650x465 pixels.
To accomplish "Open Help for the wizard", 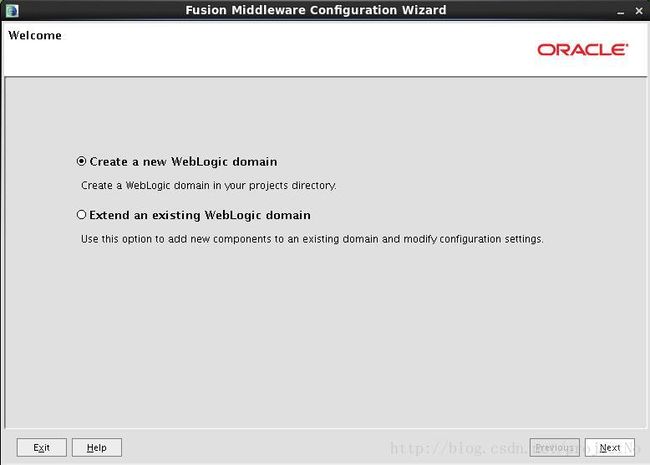I will click(97, 448).
